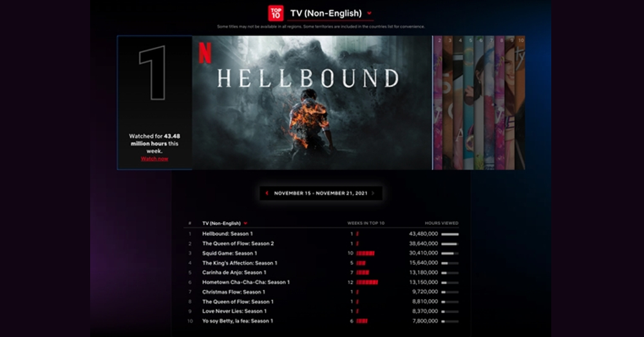Select the rank 8 poster strip
This screenshot has width=644, height=337.
pos(500,102)
